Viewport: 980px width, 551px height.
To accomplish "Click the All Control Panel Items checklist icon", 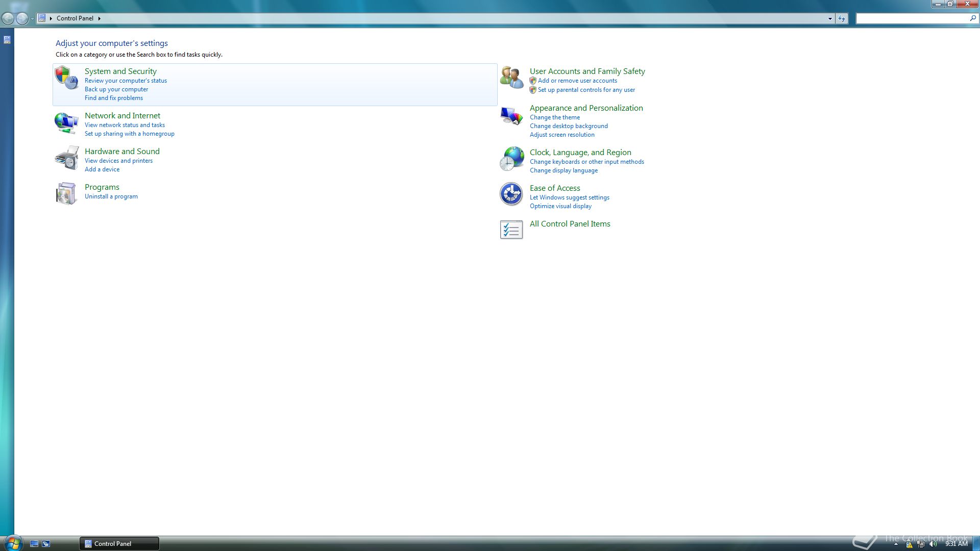I will point(511,230).
